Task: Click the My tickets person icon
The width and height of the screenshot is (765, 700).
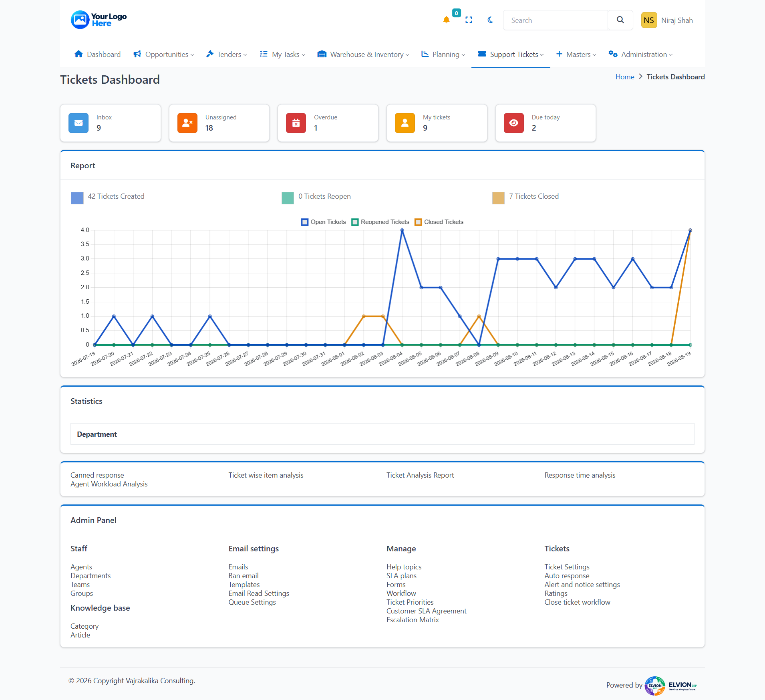Action: tap(405, 123)
